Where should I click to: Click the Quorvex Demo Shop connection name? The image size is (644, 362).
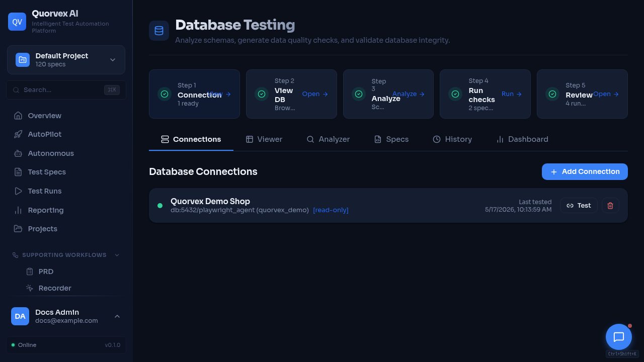coord(210,201)
